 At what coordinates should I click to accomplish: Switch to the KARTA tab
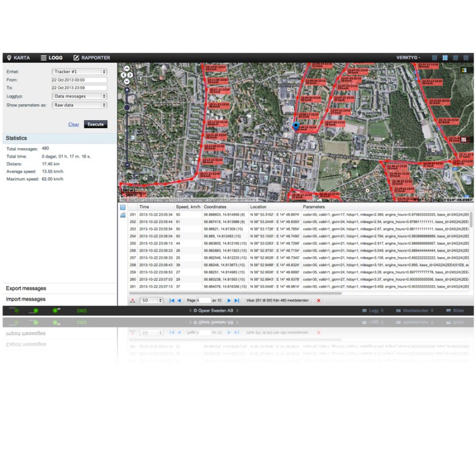[x=17, y=58]
